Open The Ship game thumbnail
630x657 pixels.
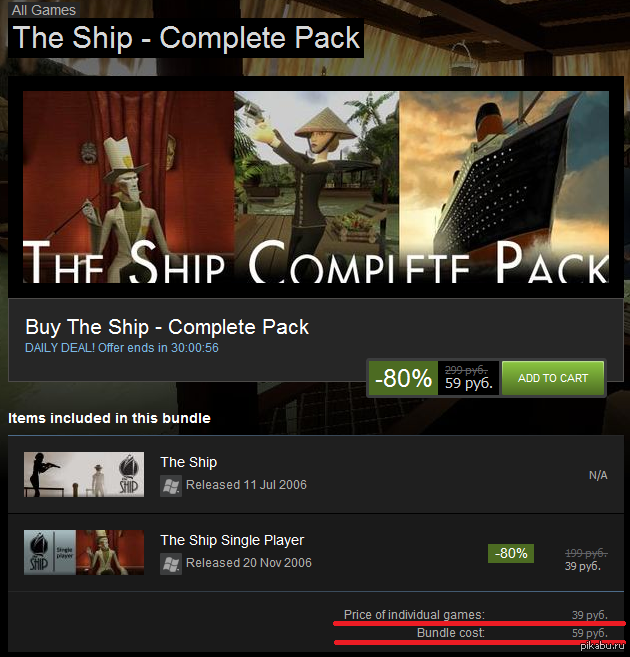pos(84,474)
